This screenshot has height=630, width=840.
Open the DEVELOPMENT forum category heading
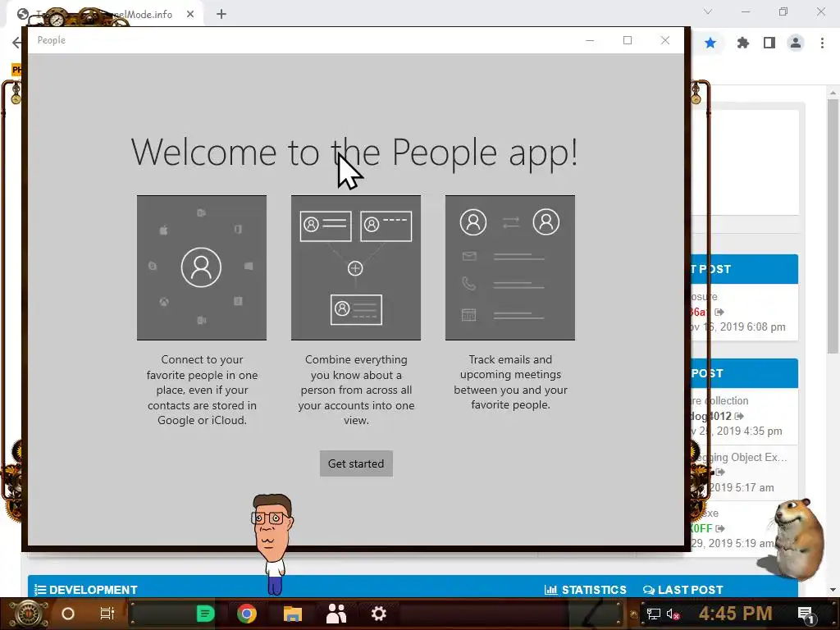(86, 590)
